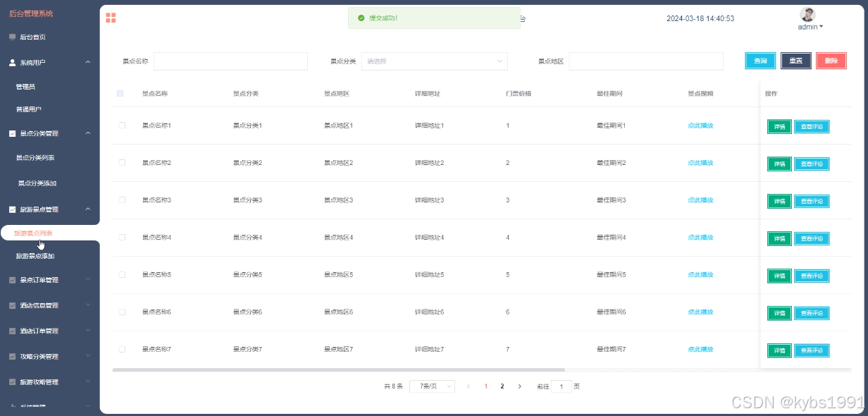Screen dimensions: 868x416
Task: Click 详情 button for 景点名称4
Action: tap(779, 238)
